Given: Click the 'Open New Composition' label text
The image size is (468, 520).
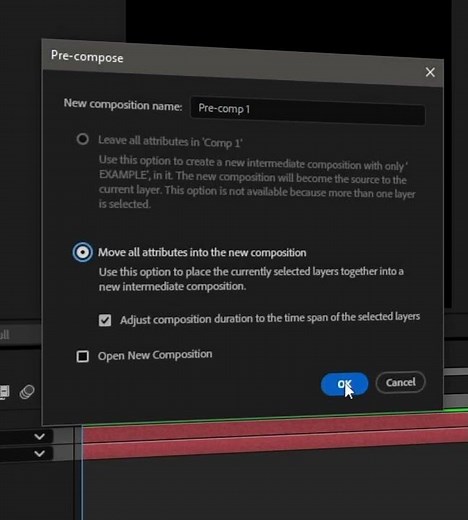Looking at the screenshot, I should tap(155, 355).
